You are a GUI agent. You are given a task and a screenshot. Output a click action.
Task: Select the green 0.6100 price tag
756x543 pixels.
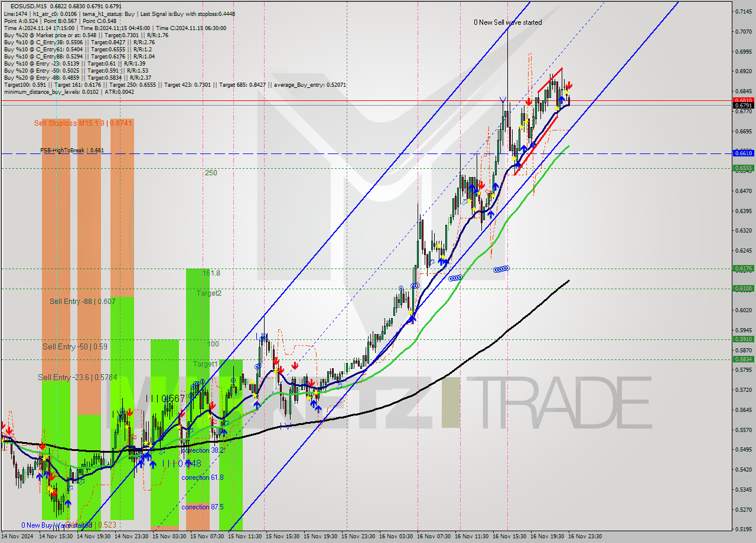[742, 289]
